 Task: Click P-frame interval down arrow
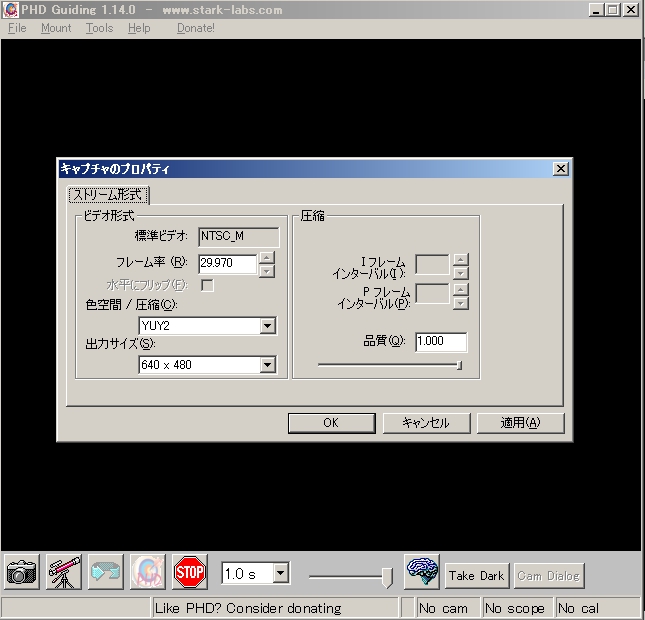[461, 303]
